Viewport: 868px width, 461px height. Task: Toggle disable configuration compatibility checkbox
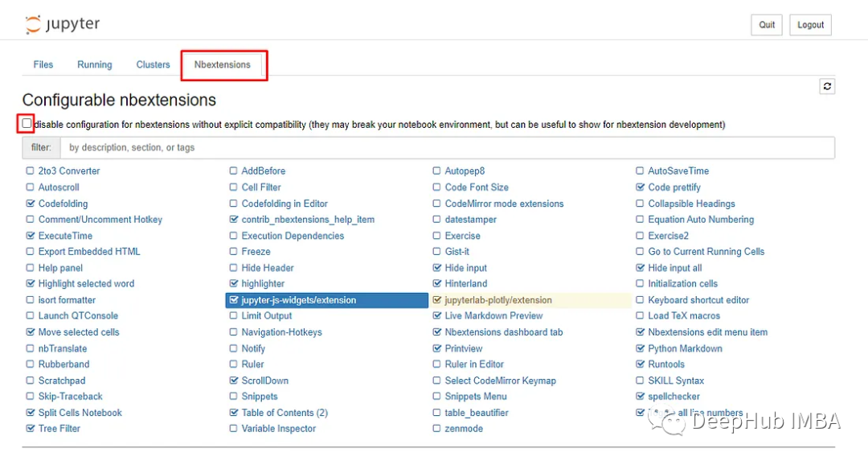(x=27, y=124)
